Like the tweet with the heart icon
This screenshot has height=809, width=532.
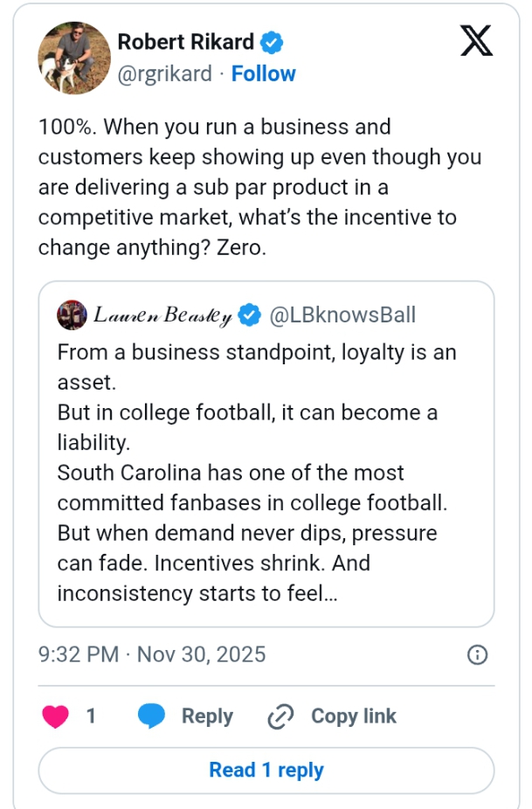55,716
